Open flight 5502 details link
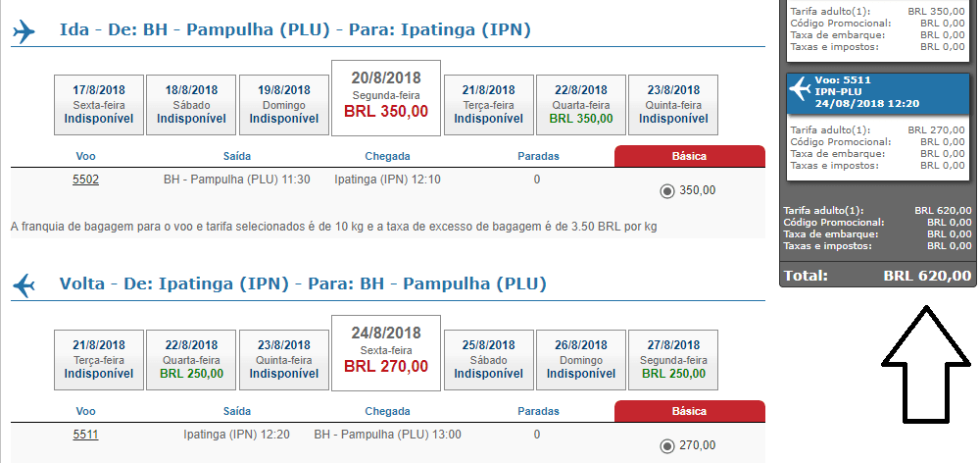Screen dimensions: 980x463 [x=85, y=180]
